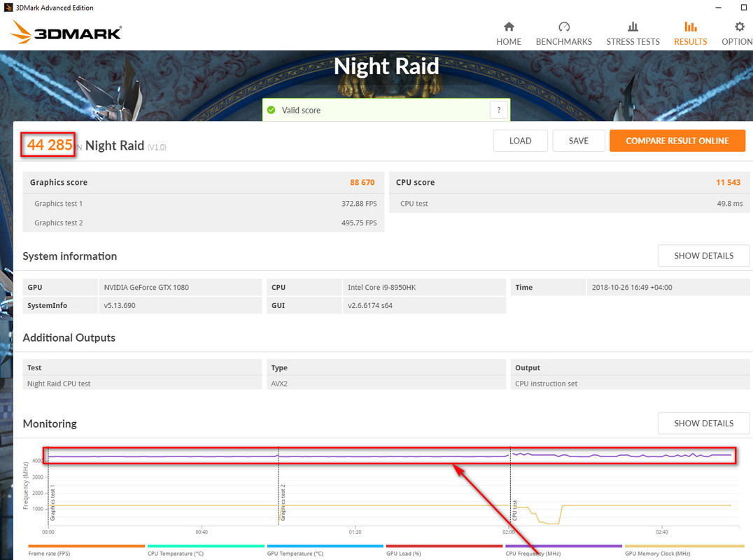Select the GPU Load (%) legend swatch

point(444,546)
